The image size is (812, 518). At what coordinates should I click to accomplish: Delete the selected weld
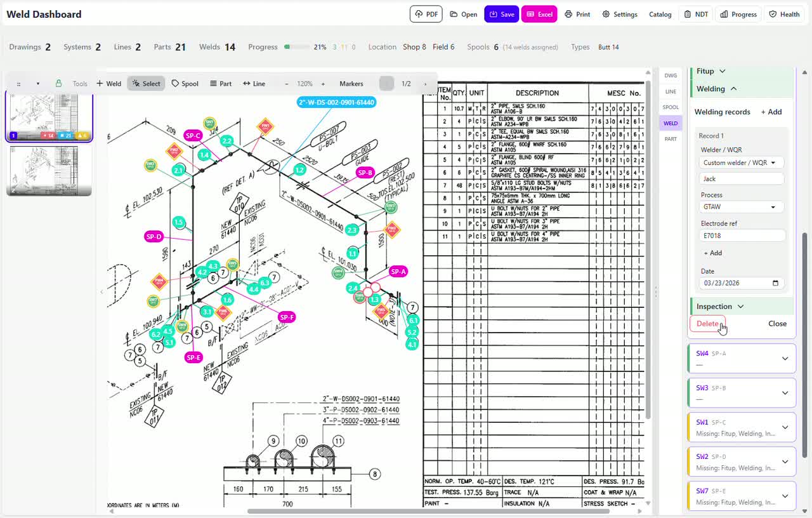click(x=707, y=324)
